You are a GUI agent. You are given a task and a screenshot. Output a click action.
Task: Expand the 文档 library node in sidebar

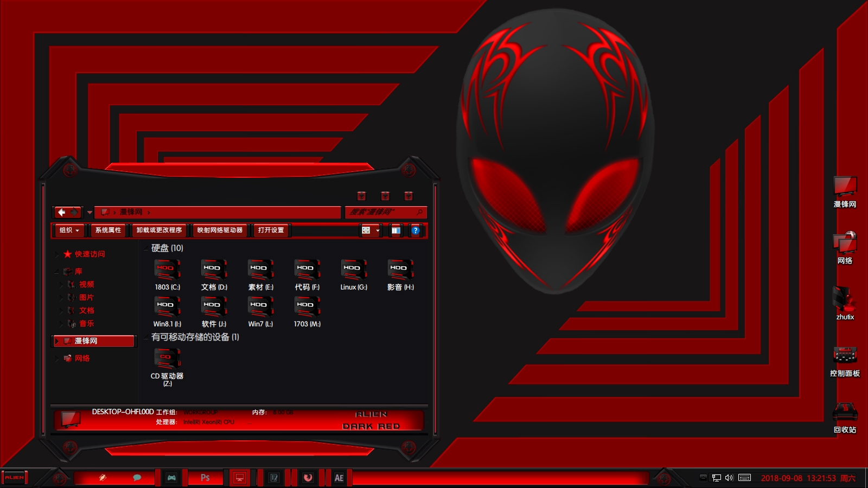click(x=61, y=311)
